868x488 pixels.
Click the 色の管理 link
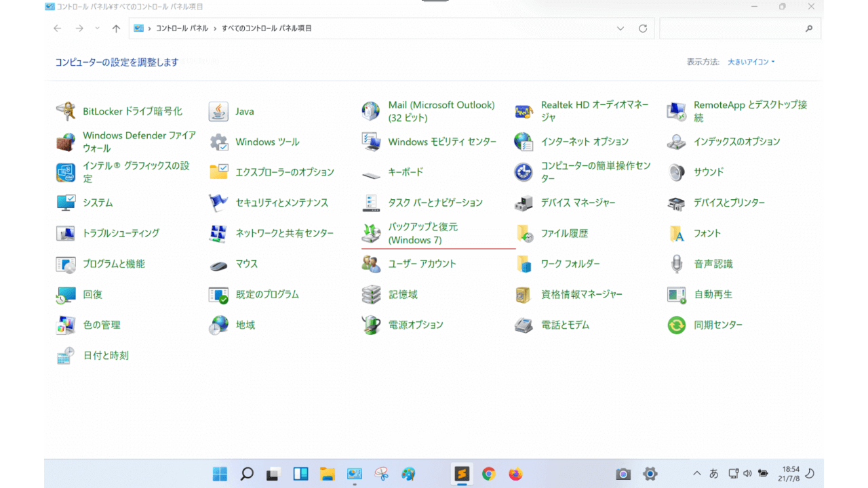click(x=102, y=325)
